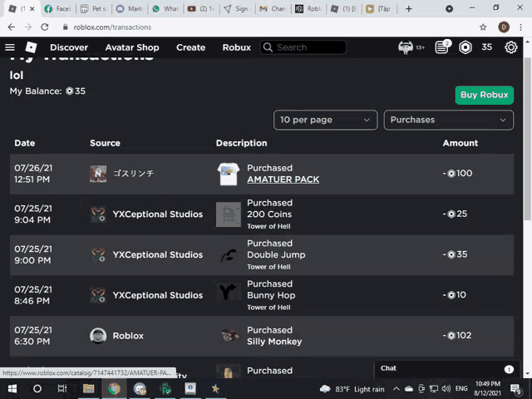The height and width of the screenshot is (399, 532).
Task: Click the 35 Robux balance in the navbar
Action: (486, 47)
